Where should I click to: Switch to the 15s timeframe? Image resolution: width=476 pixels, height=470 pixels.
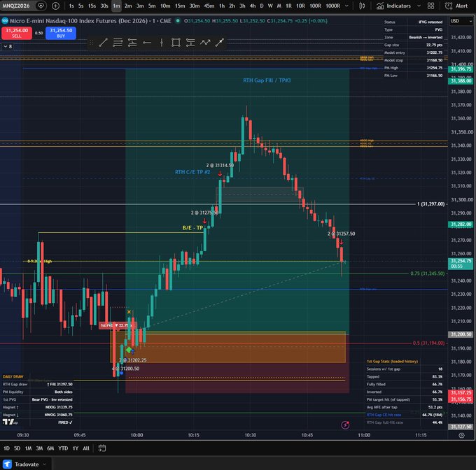pos(92,6)
